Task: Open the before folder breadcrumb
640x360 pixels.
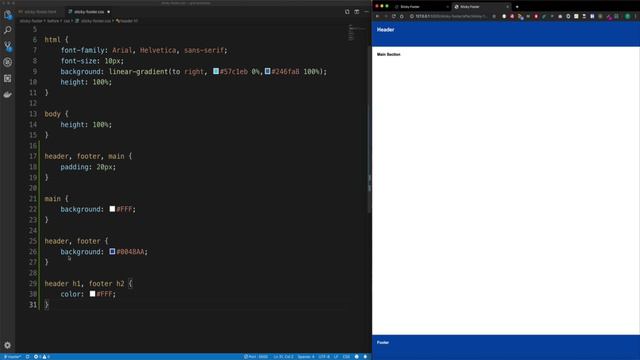Action: coord(53,21)
